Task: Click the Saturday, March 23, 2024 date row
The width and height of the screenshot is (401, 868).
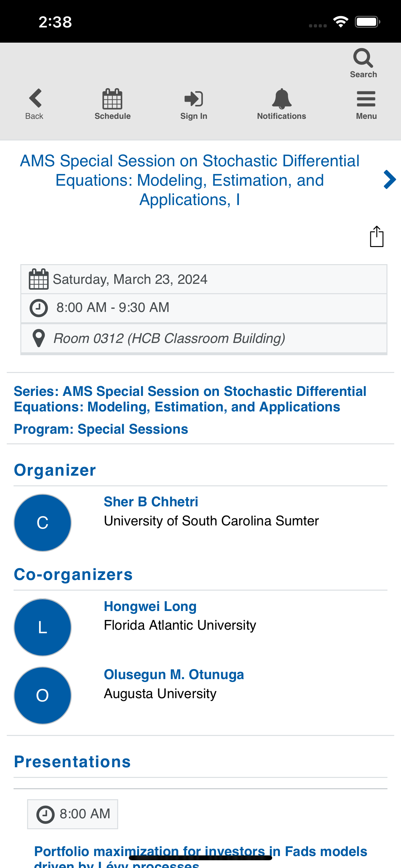Action: (x=203, y=279)
